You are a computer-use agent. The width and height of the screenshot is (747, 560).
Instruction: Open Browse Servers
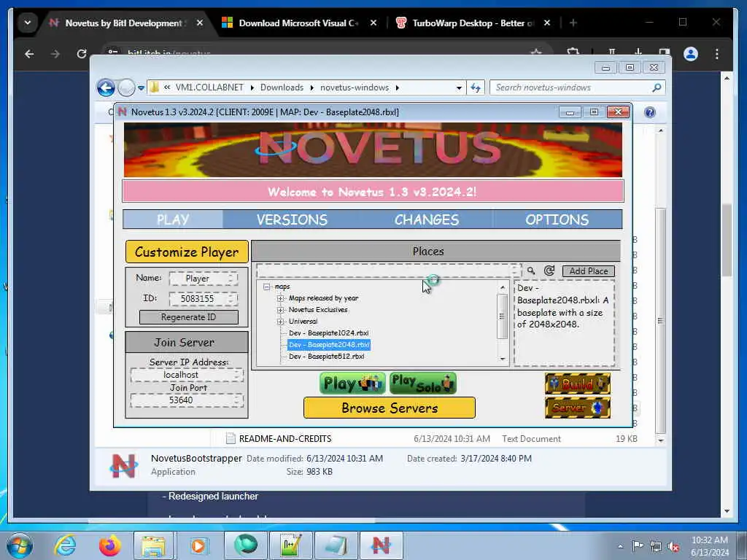tap(390, 408)
